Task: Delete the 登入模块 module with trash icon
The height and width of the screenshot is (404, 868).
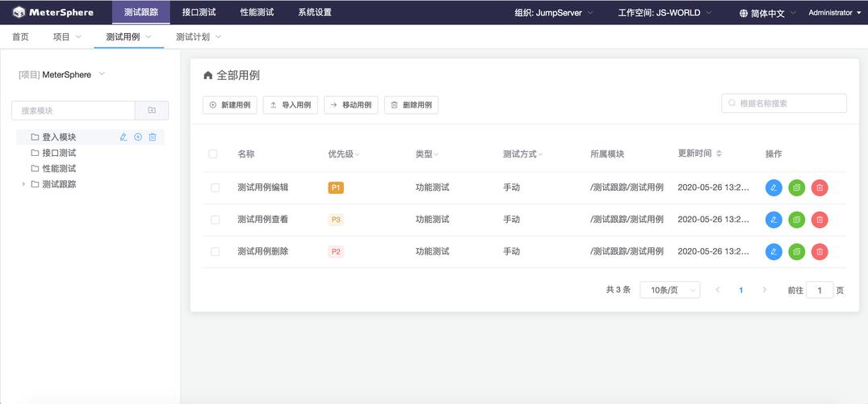Action: tap(153, 137)
